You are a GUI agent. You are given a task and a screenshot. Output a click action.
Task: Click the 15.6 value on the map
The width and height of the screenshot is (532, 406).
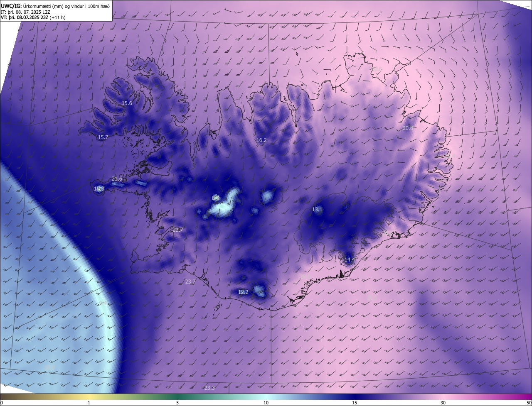pyautogui.click(x=127, y=103)
